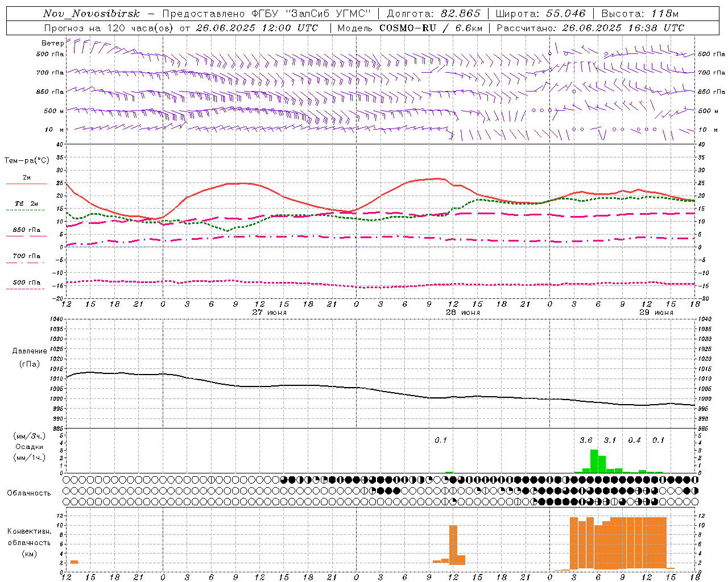Click the (гПа) unit under Давление
This screenshot has height=582, width=728.
click(x=30, y=364)
